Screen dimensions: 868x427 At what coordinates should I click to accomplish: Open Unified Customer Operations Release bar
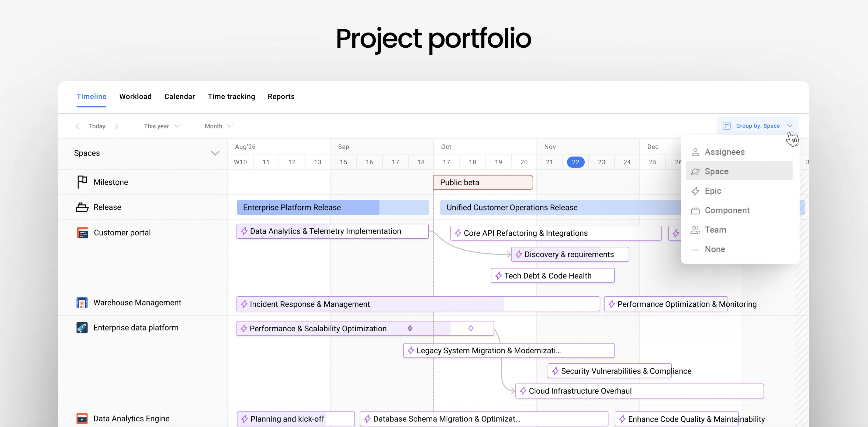coord(560,207)
